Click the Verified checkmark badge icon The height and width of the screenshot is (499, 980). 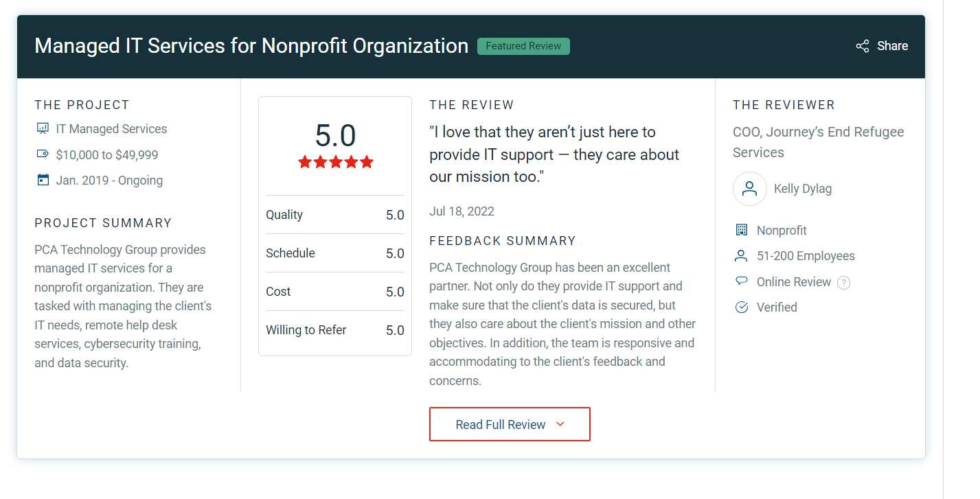coord(741,307)
